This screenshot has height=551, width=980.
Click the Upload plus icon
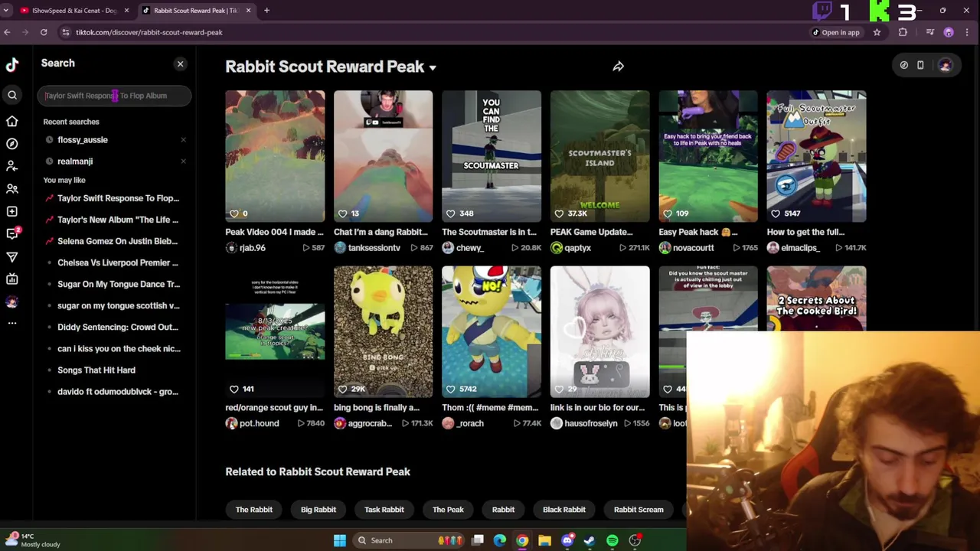pyautogui.click(x=12, y=211)
